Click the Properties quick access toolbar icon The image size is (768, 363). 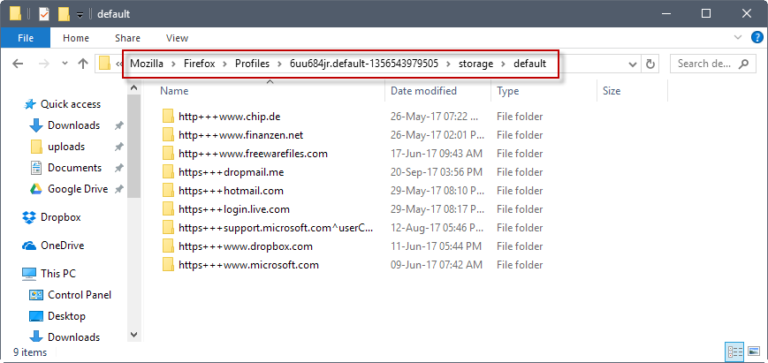pyautogui.click(x=44, y=14)
